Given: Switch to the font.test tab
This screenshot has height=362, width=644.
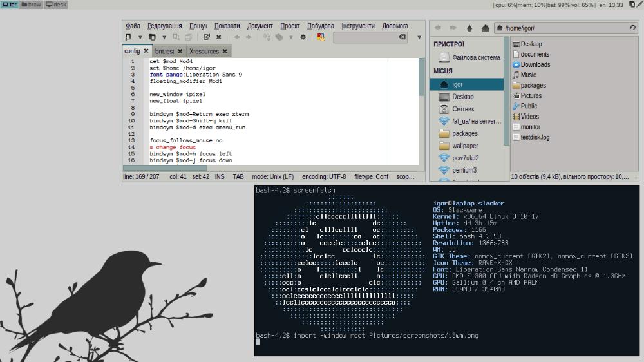Looking at the screenshot, I should [x=164, y=52].
